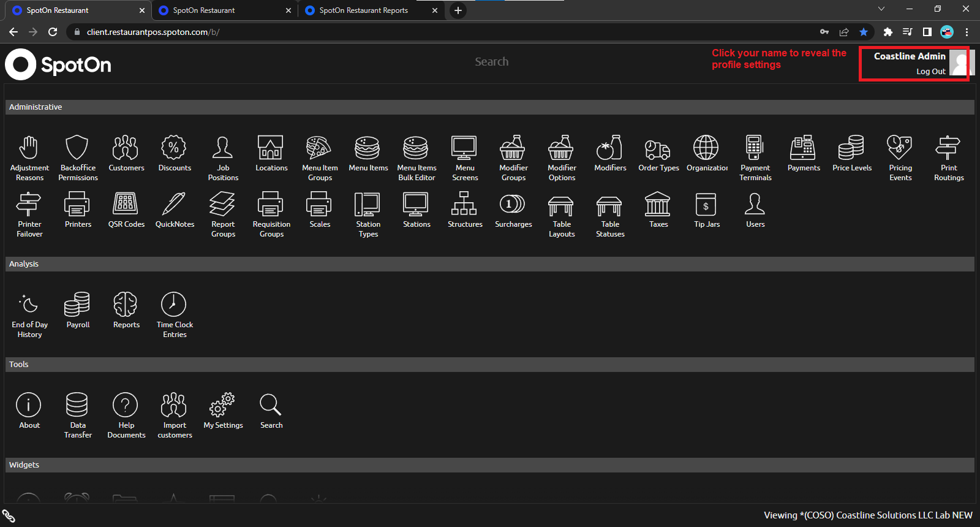Open Menu Screens
Screen dimensions: 980x527
pyautogui.click(x=465, y=158)
